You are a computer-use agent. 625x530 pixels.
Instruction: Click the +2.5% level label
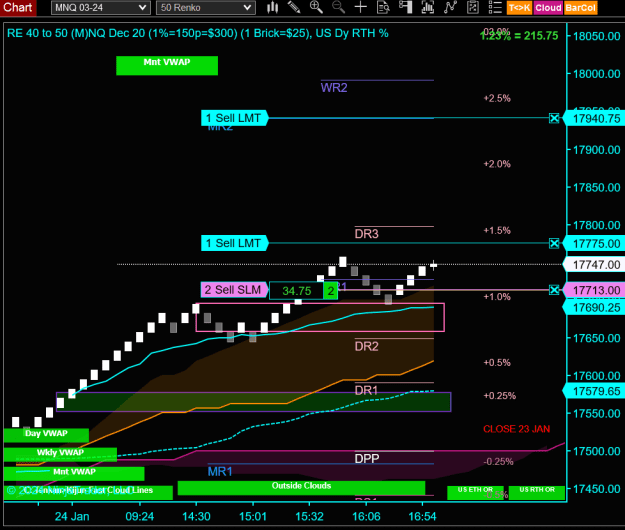point(497,98)
